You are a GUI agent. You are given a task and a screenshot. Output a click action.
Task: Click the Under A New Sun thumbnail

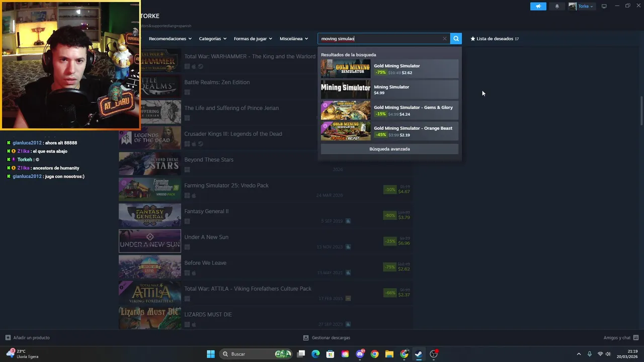[150, 241]
